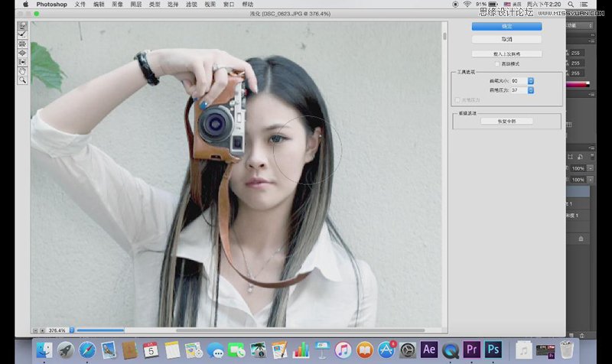612x364 pixels.
Task: Open Launchpad from the Dock
Action: click(x=66, y=350)
